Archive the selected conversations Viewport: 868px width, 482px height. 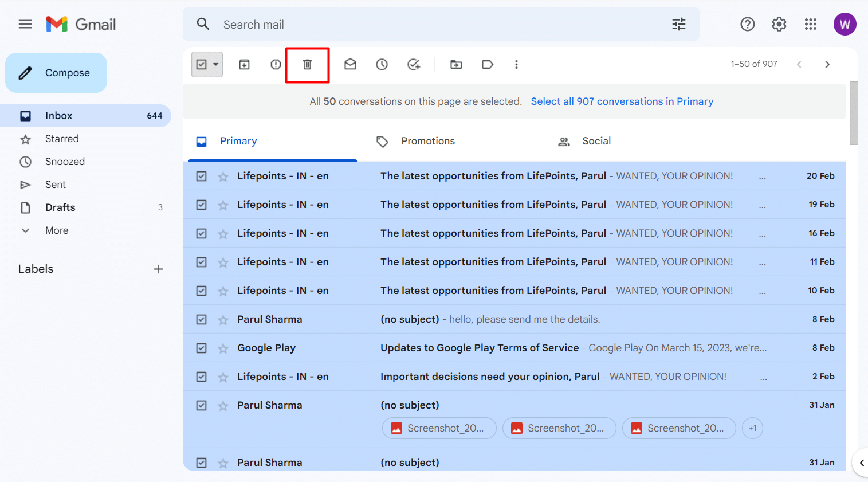click(x=245, y=65)
